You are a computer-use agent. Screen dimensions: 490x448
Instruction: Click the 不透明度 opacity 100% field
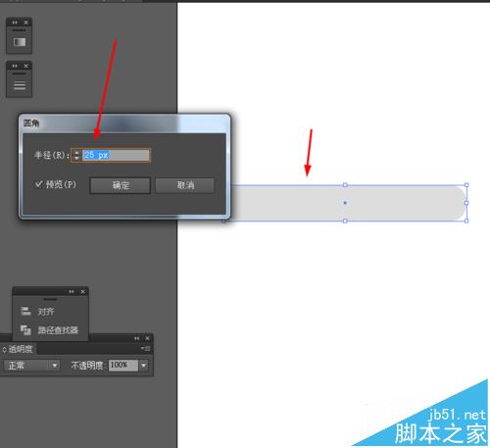pyautogui.click(x=123, y=366)
